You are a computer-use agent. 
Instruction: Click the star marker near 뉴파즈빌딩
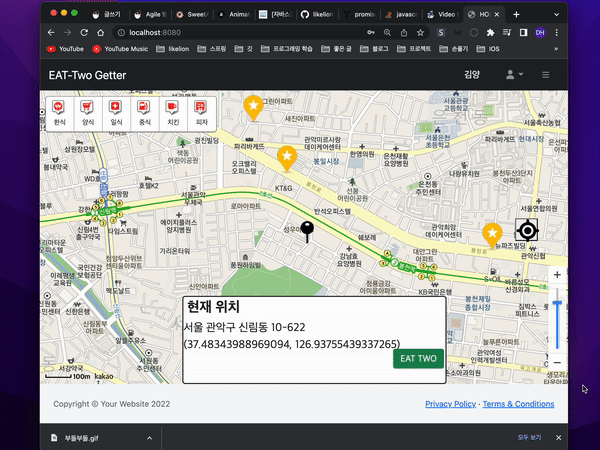pyautogui.click(x=492, y=235)
